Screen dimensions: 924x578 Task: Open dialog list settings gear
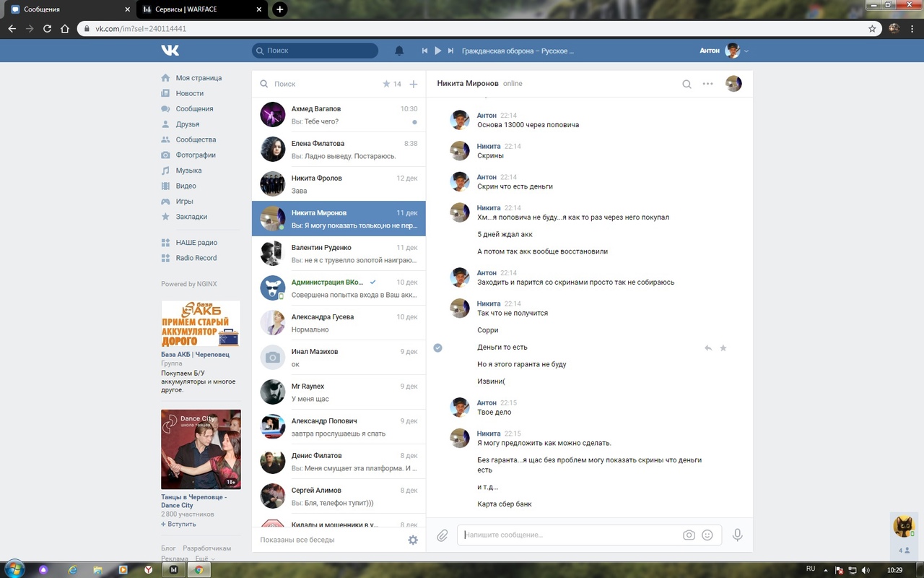(413, 540)
